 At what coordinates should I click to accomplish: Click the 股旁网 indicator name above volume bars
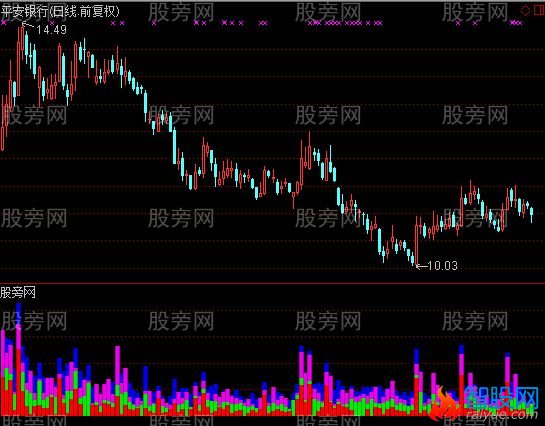[x=18, y=293]
